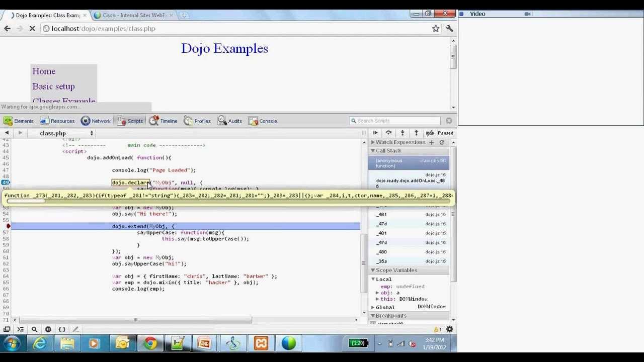Navigate to next script file arrow
The height and width of the screenshot is (362, 644).
click(20, 133)
